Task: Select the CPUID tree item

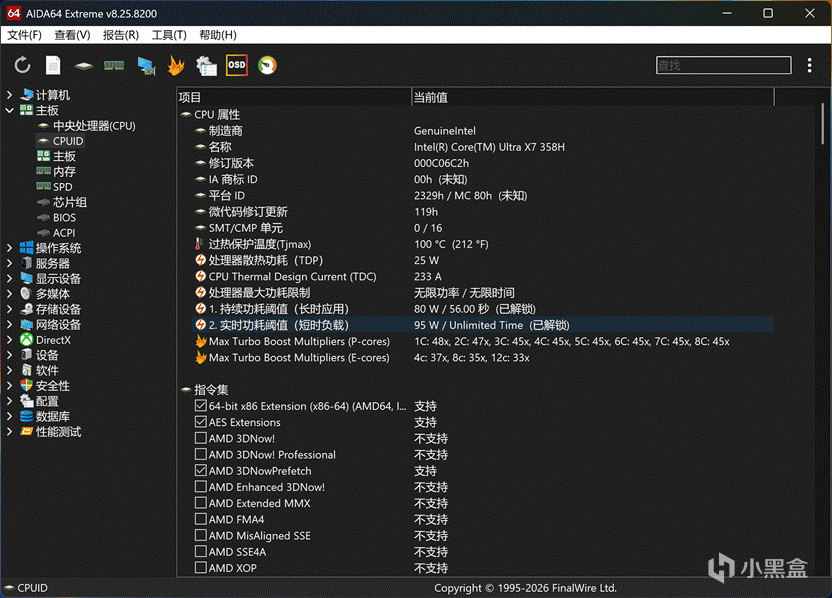Action: point(68,141)
